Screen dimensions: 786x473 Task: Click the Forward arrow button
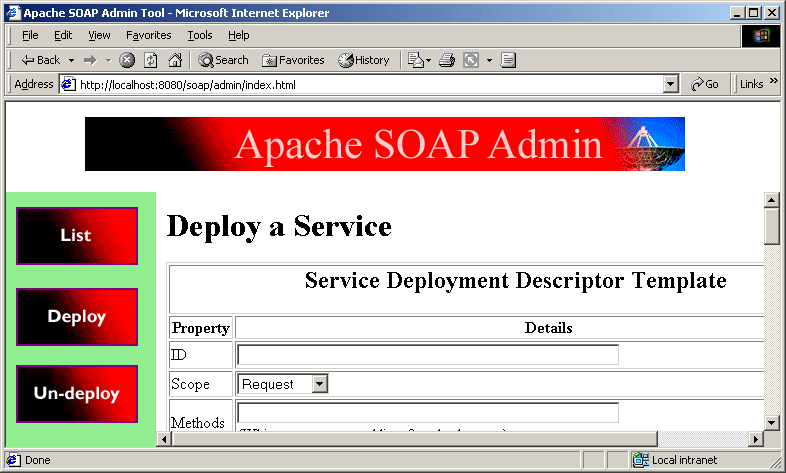coord(90,60)
